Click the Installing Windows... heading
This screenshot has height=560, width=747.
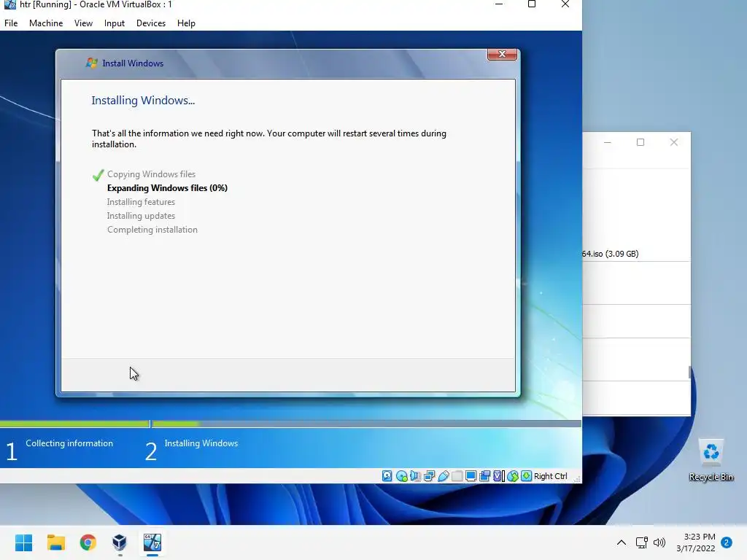click(143, 100)
